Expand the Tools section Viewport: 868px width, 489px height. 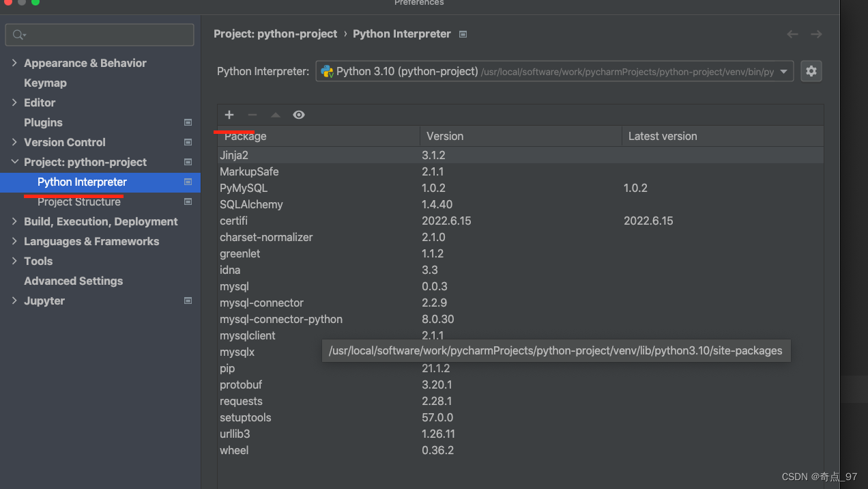pos(14,261)
